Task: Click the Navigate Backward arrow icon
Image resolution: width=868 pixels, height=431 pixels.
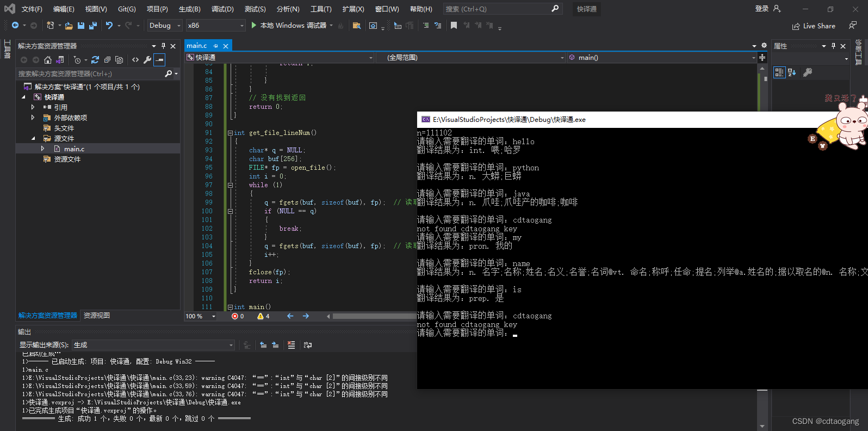Action: pyautogui.click(x=15, y=26)
